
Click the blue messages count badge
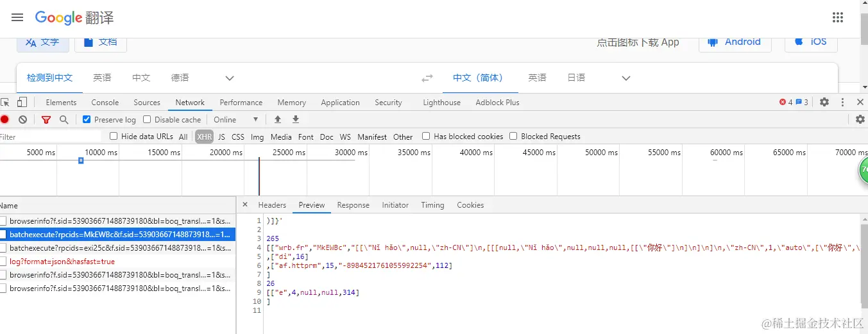tap(802, 102)
